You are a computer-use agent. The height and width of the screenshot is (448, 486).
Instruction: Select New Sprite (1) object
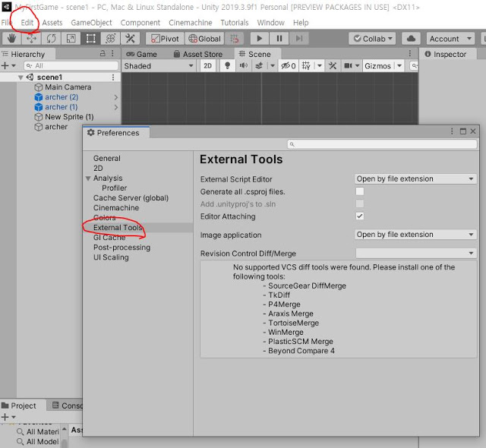(x=69, y=117)
